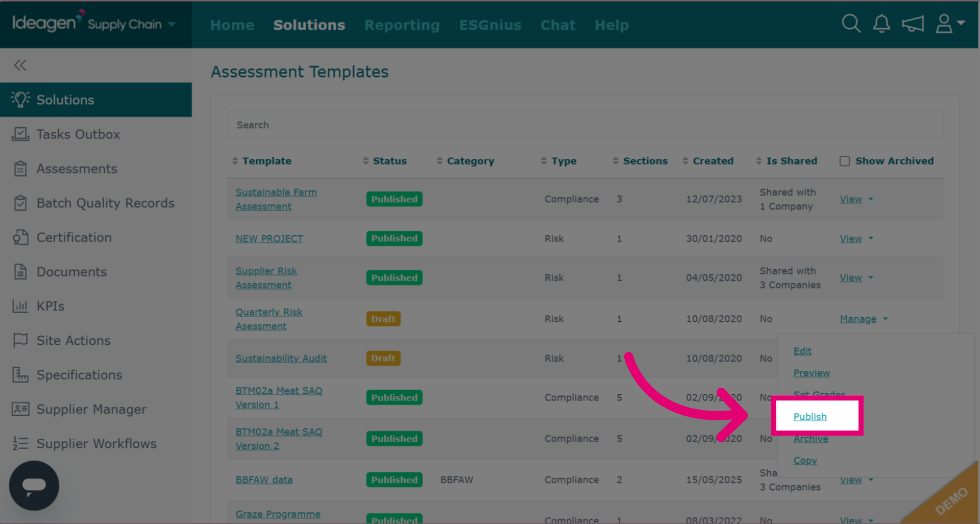Image resolution: width=980 pixels, height=524 pixels.
Task: Collapse the sidebar with double chevron
Action: (x=20, y=65)
